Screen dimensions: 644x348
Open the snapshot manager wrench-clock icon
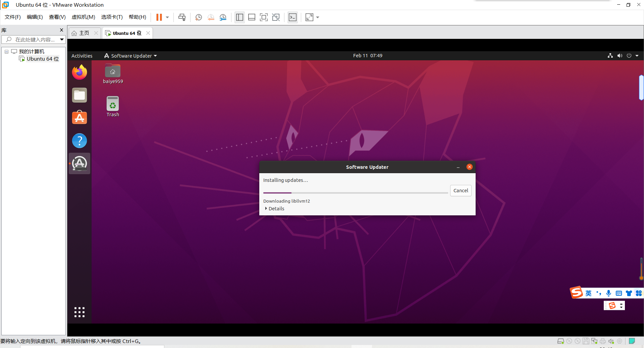pyautogui.click(x=223, y=17)
